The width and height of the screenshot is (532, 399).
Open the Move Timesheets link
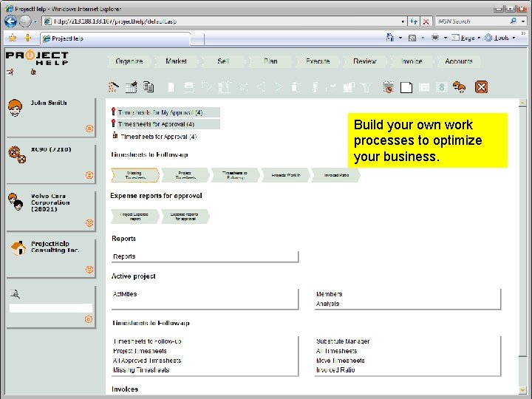[x=341, y=361]
